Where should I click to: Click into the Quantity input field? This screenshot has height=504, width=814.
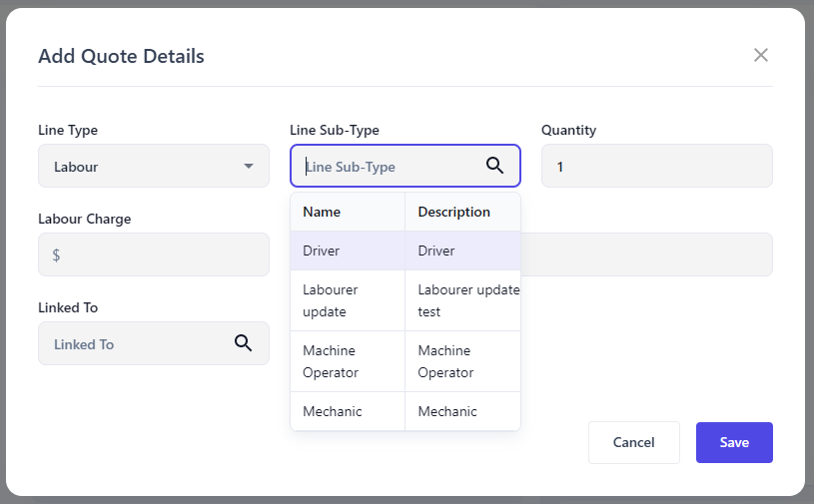pos(656,166)
